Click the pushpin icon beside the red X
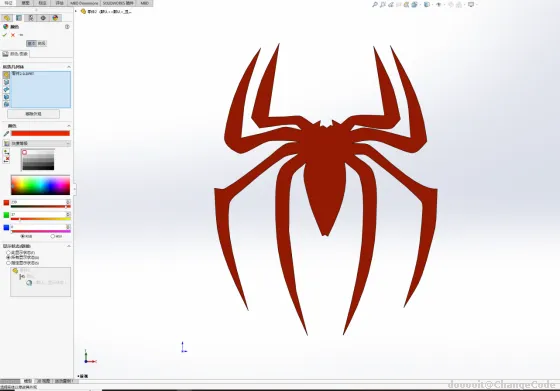The width and height of the screenshot is (560, 391). coord(21,35)
